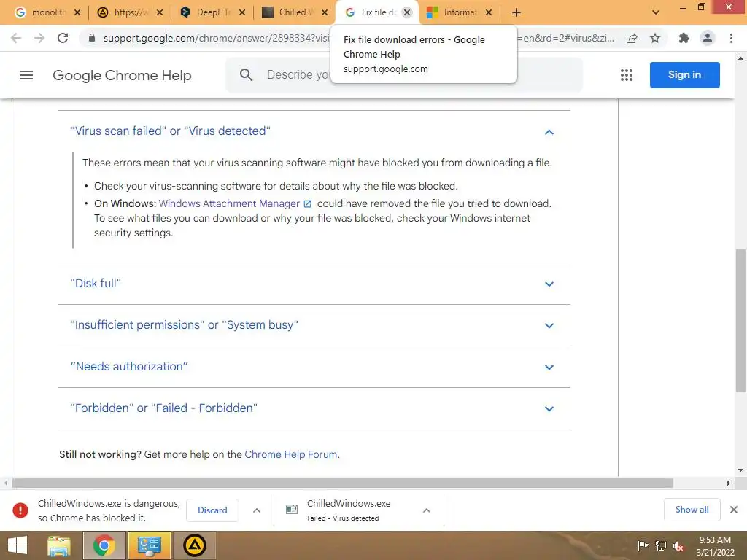Close the downloads bar
The width and height of the screenshot is (747, 560).
point(734,510)
